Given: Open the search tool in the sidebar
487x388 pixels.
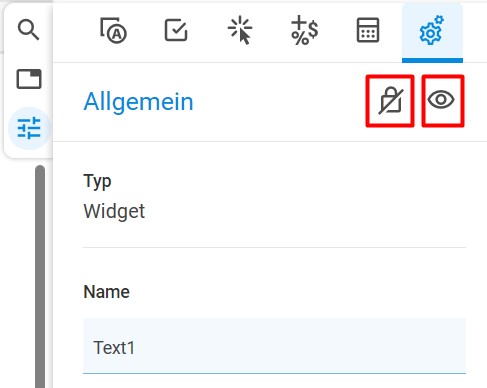Looking at the screenshot, I should [28, 30].
